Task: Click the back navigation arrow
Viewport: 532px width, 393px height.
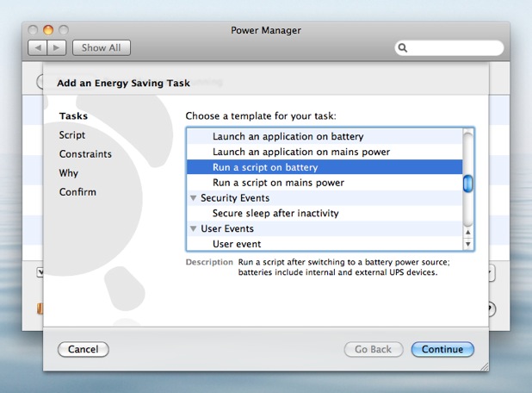Action: pos(38,48)
